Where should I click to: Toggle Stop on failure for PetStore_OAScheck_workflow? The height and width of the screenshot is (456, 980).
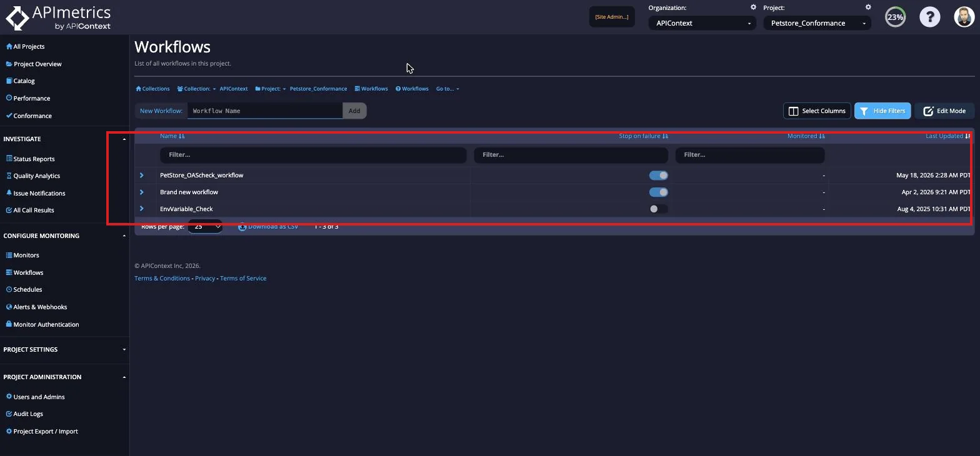pos(659,175)
